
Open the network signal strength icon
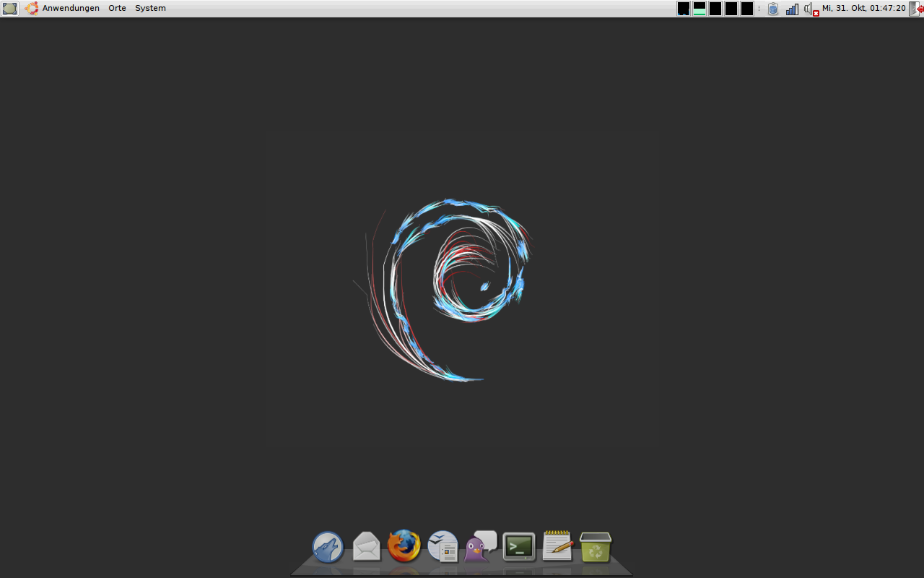point(792,9)
